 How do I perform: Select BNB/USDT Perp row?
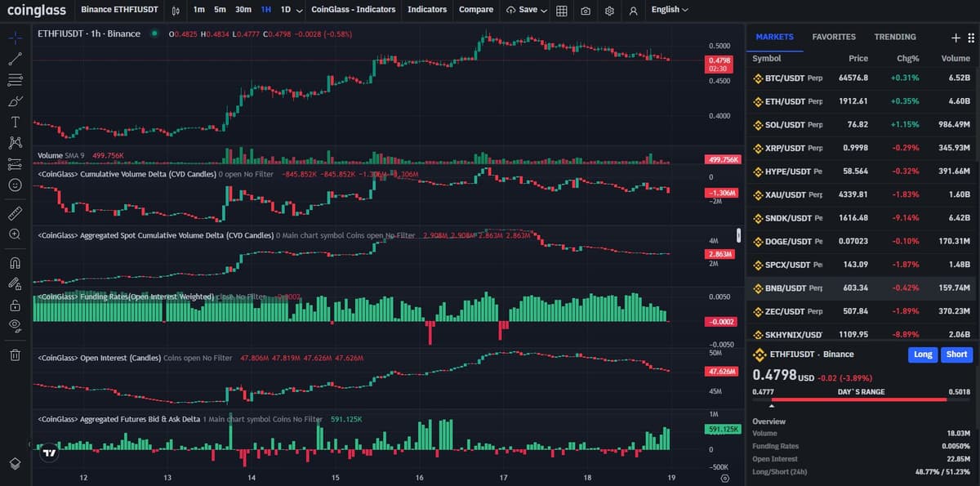point(862,288)
